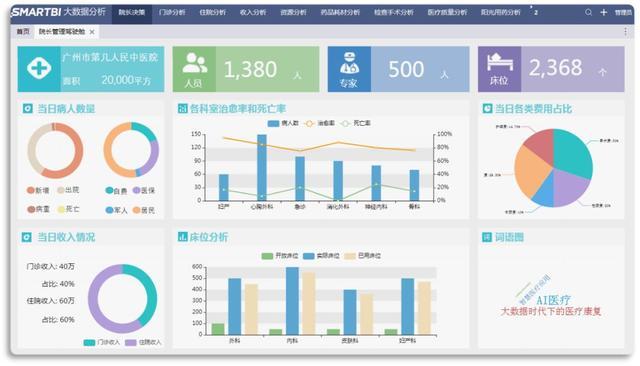Click the teal 门诊收入 legend swatch
This screenshot has height=366, width=640.
89,342
